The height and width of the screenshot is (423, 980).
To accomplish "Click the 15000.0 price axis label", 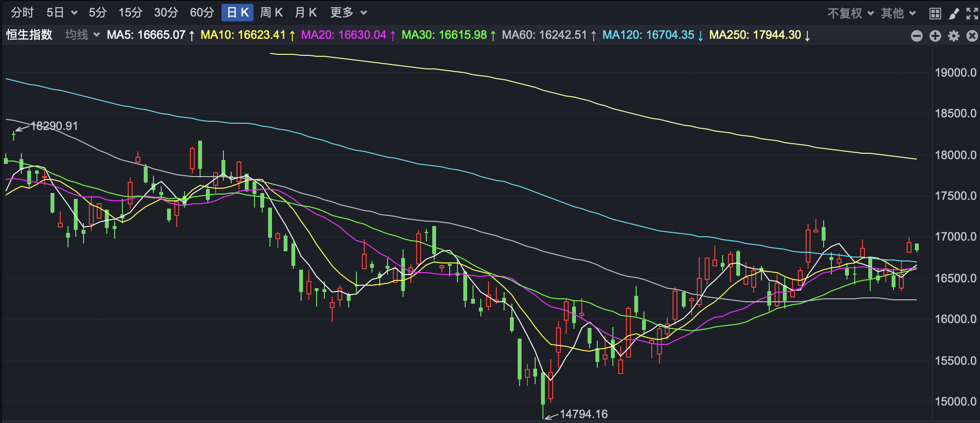I will (956, 402).
